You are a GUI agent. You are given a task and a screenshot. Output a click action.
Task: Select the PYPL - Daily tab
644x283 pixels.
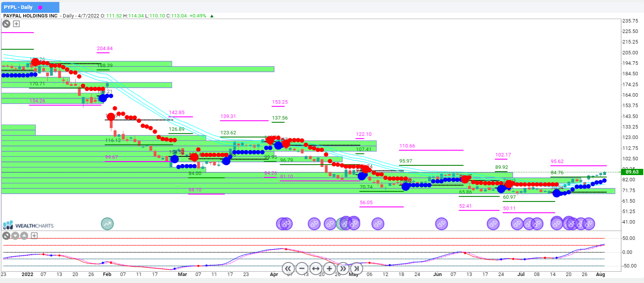(x=30, y=7)
